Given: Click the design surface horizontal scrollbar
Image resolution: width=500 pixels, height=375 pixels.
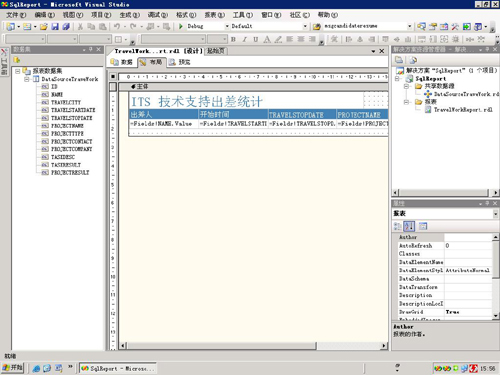Looking at the screenshot, I should point(252,346).
